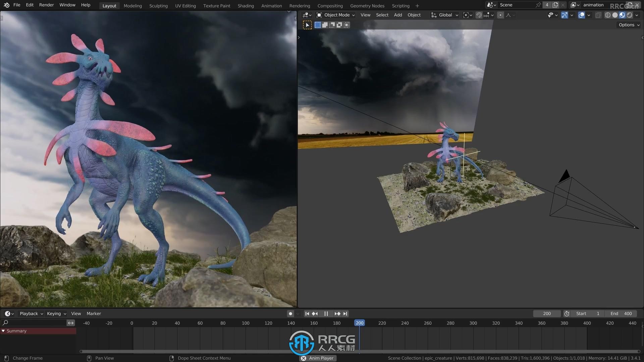Toggle viewport gizmos display
The width and height of the screenshot is (644, 362).
565,15
